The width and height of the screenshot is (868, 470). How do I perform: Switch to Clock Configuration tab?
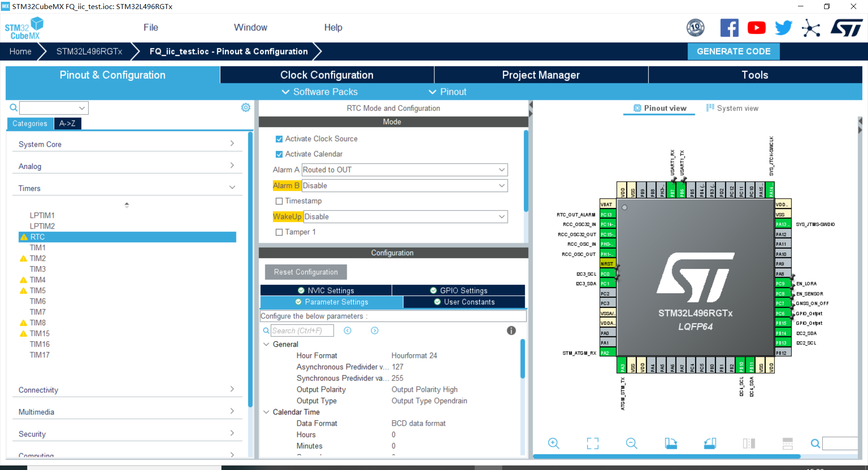[x=327, y=75]
